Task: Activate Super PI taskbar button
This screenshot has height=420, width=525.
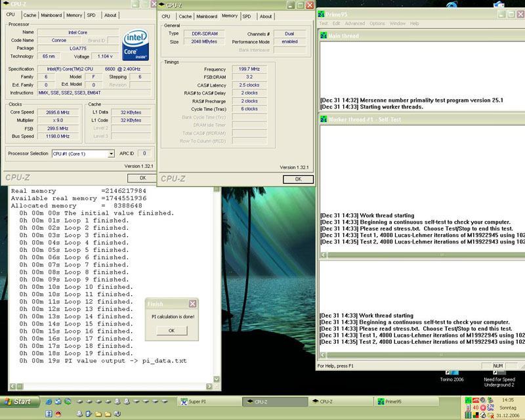Action: [209, 401]
